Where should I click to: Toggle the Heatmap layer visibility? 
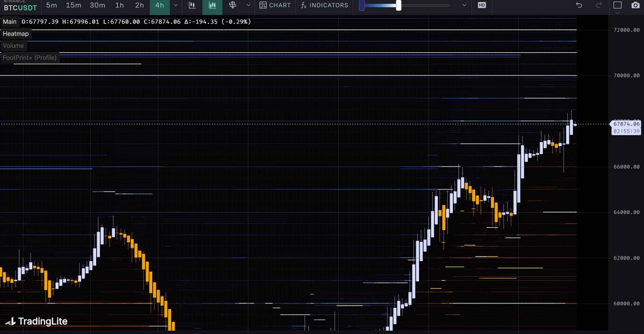point(16,34)
